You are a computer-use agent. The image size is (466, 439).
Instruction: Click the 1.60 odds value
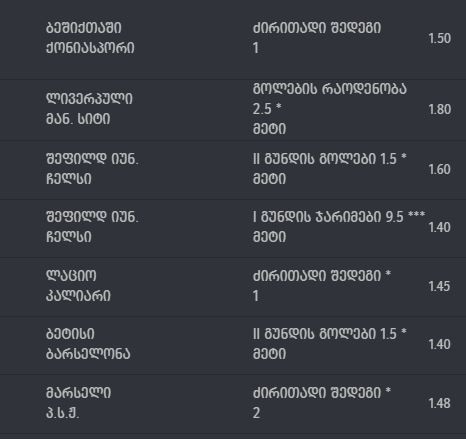click(440, 169)
